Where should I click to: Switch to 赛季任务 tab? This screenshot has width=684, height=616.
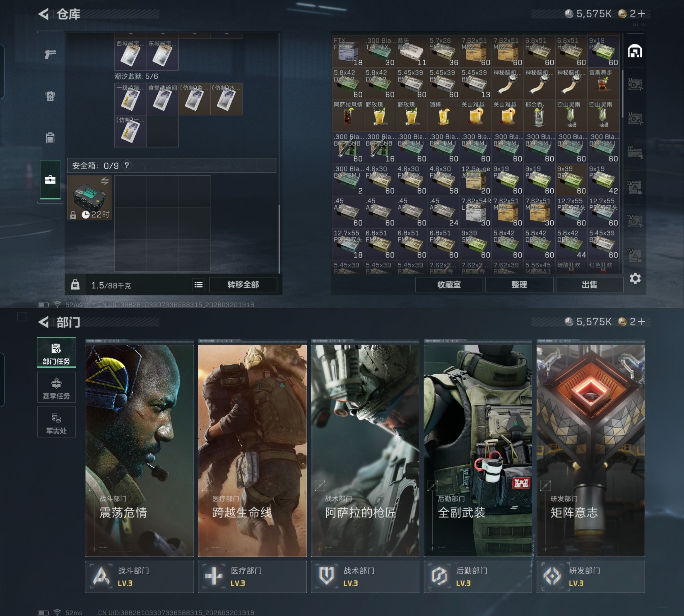coord(56,388)
